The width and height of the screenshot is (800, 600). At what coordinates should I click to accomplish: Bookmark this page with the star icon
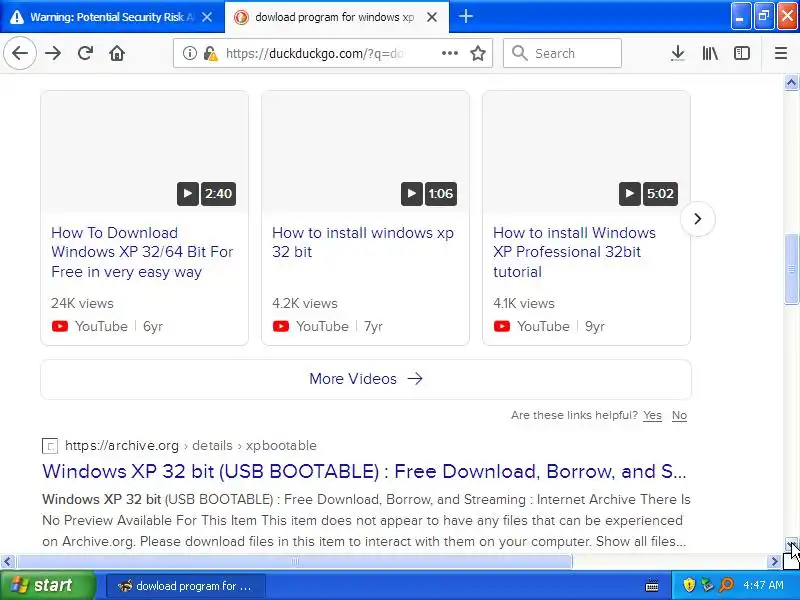tap(478, 53)
